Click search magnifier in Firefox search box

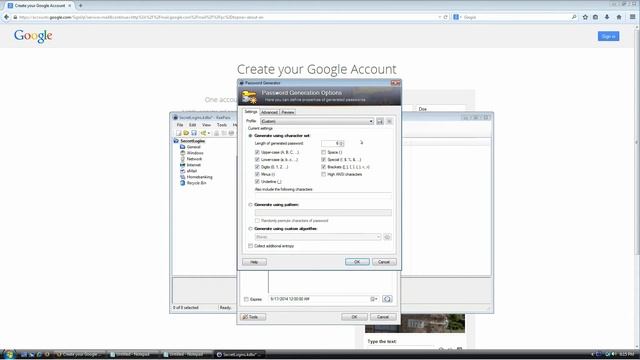click(574, 17)
